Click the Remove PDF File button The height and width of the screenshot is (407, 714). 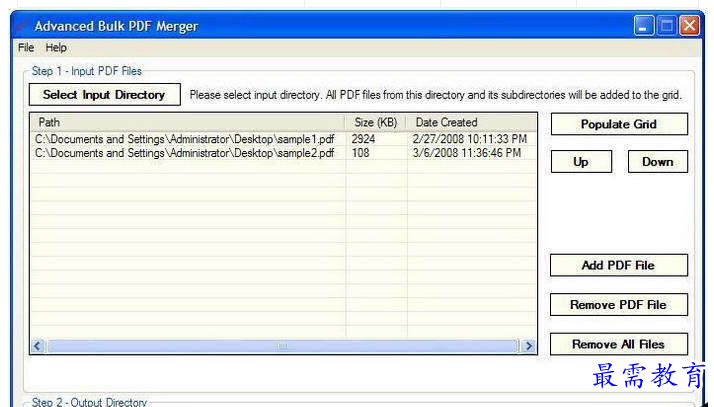[x=618, y=305]
